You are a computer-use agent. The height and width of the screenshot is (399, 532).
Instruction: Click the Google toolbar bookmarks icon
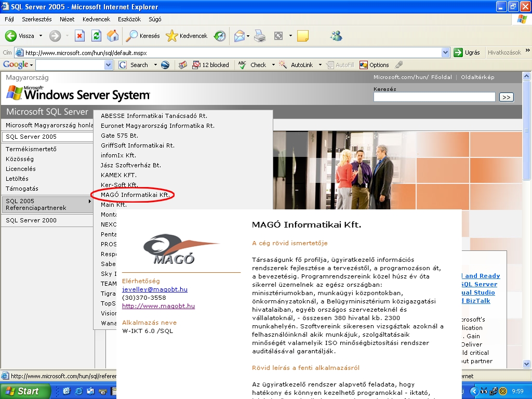click(x=183, y=65)
